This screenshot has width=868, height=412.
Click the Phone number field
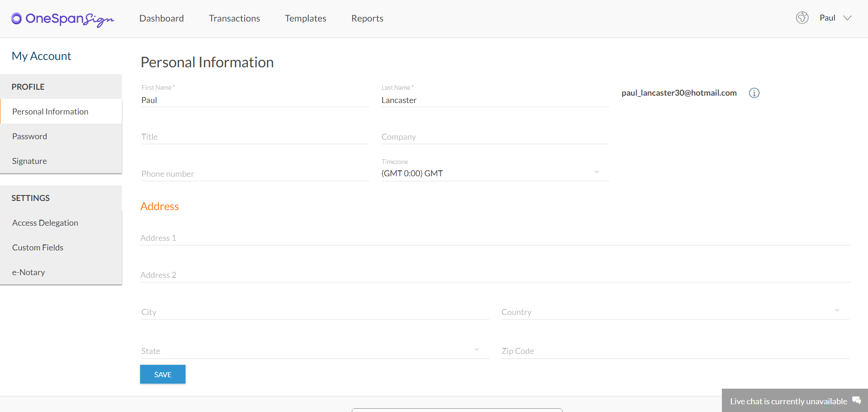pyautogui.click(x=255, y=173)
